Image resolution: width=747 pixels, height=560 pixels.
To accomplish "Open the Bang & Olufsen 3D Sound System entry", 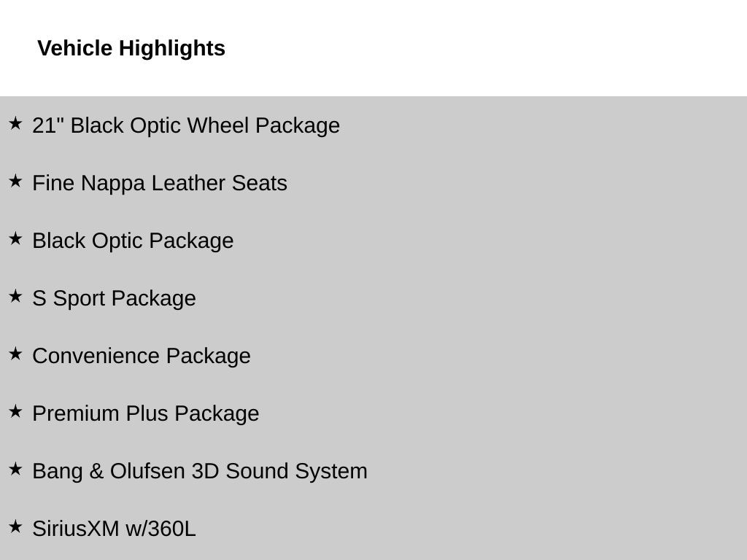I will click(200, 471).
